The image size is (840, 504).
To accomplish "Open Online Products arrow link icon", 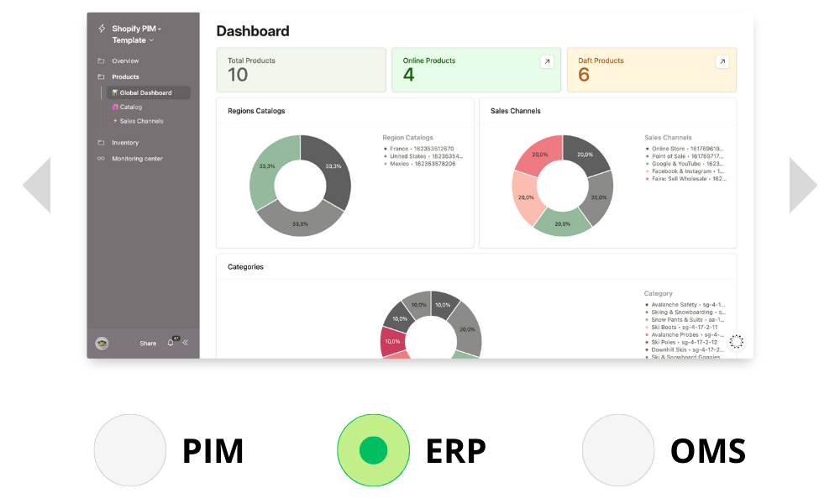I will click(547, 61).
